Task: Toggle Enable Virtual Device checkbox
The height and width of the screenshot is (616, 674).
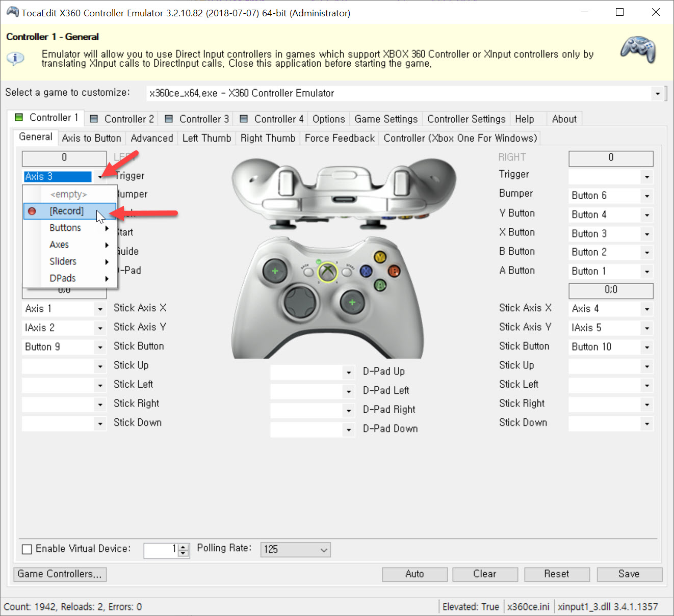Action: coord(27,549)
